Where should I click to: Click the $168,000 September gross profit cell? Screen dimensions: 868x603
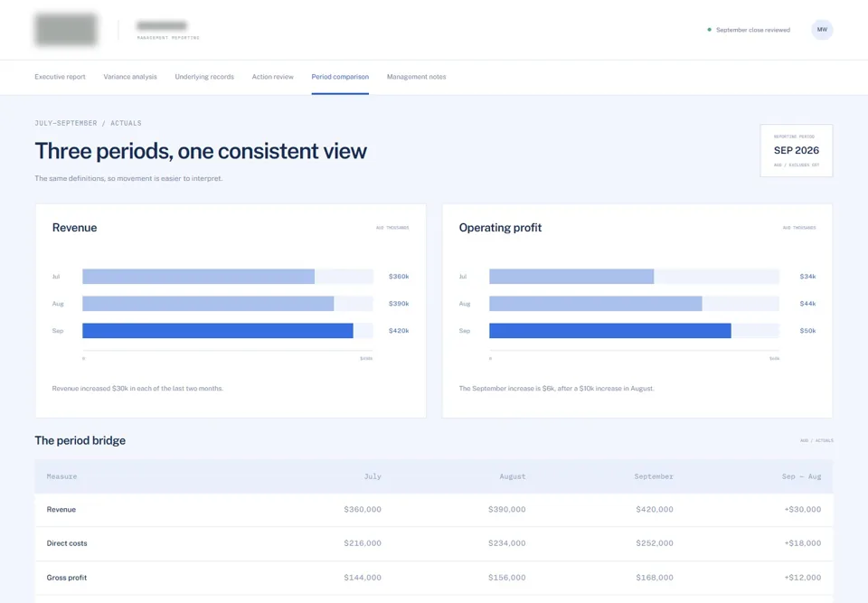(655, 578)
